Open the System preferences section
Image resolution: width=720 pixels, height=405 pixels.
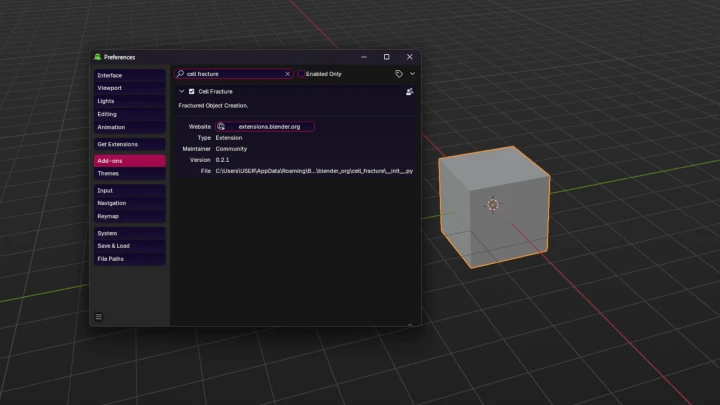point(129,233)
